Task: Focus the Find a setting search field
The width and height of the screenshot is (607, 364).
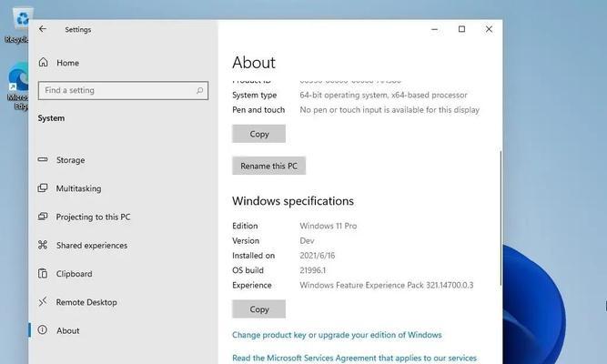Action: coord(123,91)
